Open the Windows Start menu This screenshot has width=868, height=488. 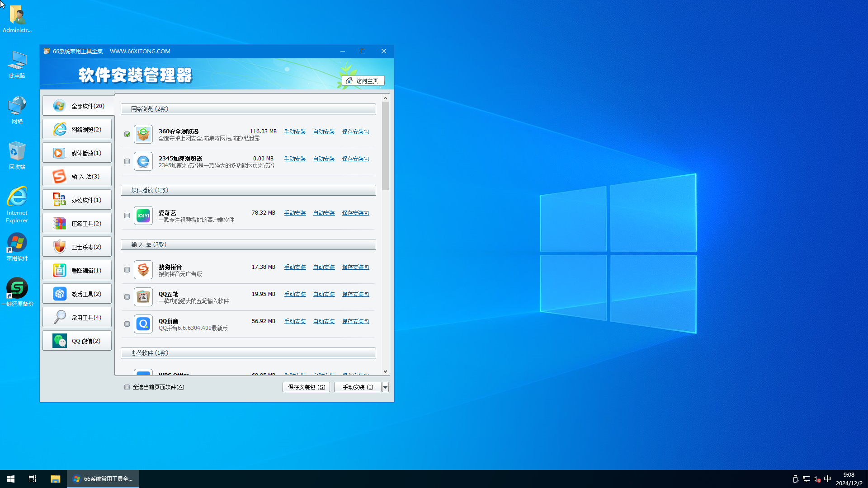[x=11, y=479]
